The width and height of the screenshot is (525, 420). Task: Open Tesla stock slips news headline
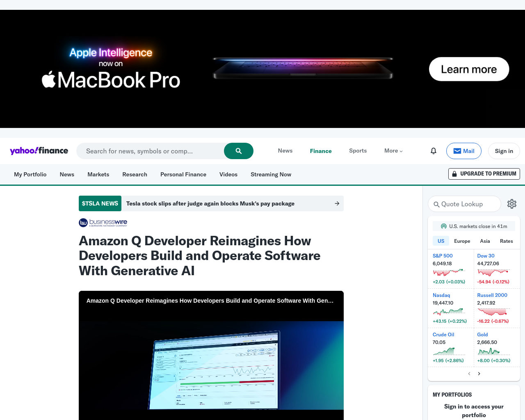click(210, 203)
